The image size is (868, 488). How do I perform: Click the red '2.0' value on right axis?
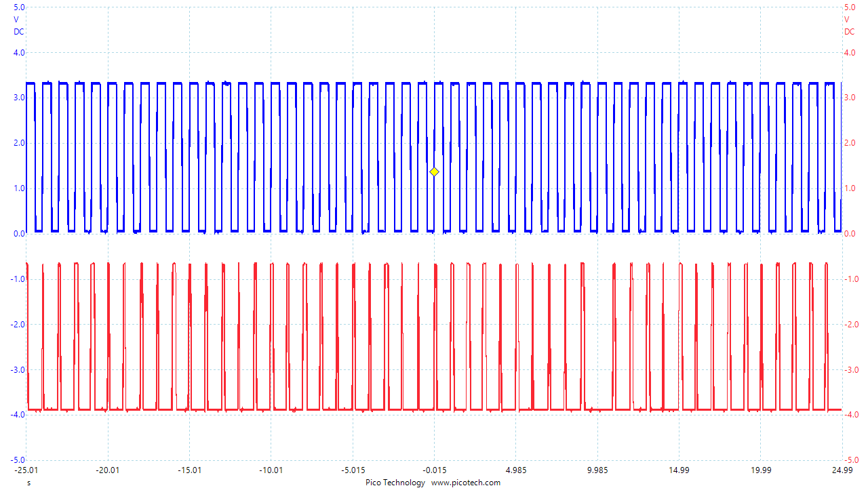[850, 143]
